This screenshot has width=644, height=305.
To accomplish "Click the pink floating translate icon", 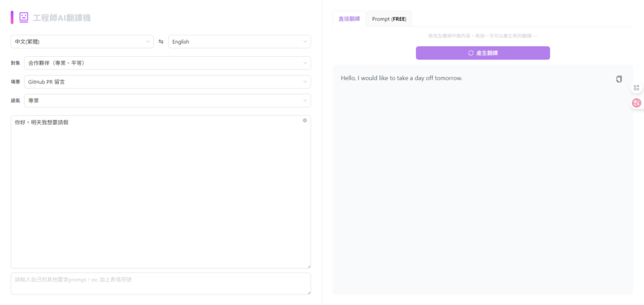I will click(636, 102).
